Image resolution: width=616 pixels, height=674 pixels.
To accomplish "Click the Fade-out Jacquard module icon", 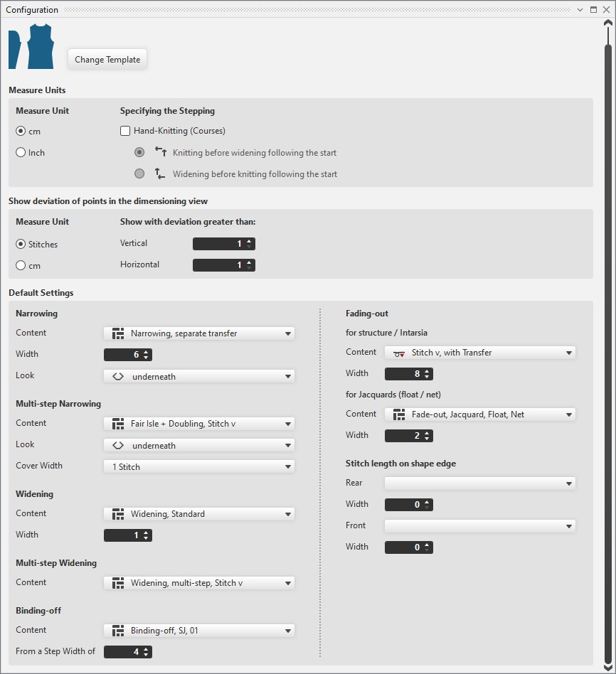I will tap(398, 414).
